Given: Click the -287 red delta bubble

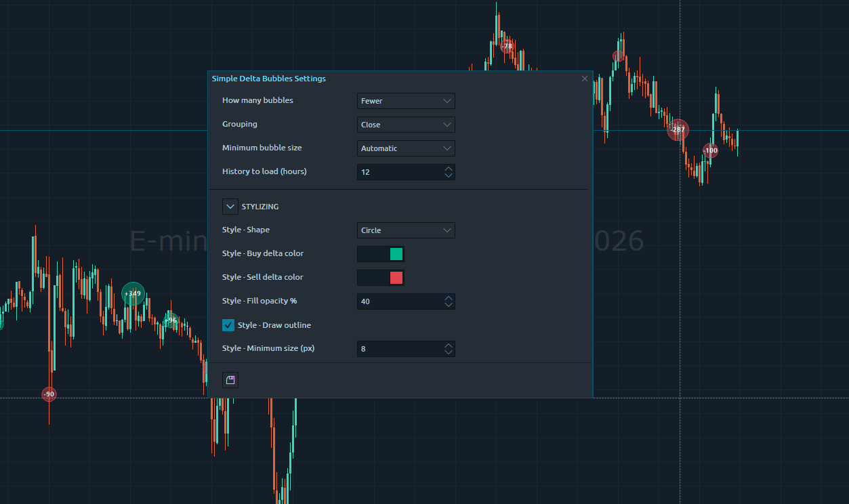Looking at the screenshot, I should pos(678,129).
